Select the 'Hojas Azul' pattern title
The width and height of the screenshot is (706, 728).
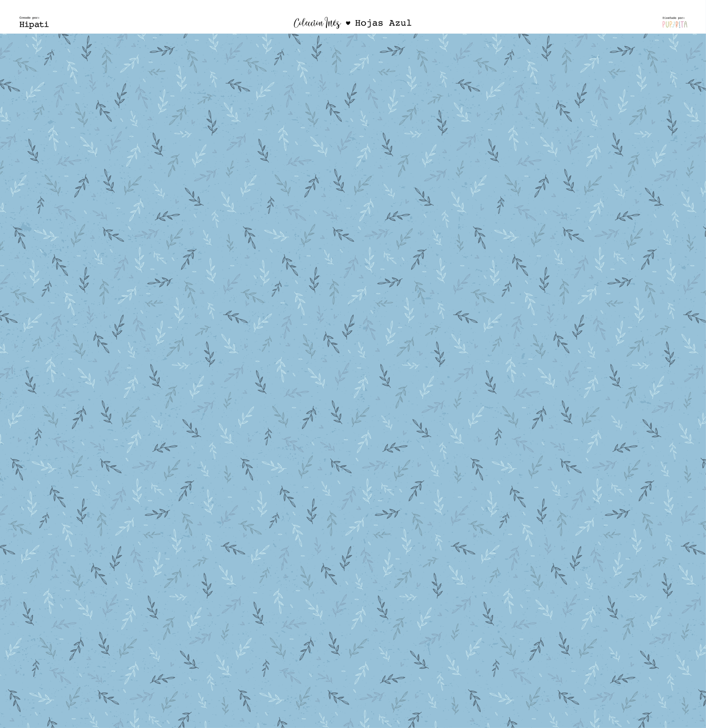[x=383, y=23]
